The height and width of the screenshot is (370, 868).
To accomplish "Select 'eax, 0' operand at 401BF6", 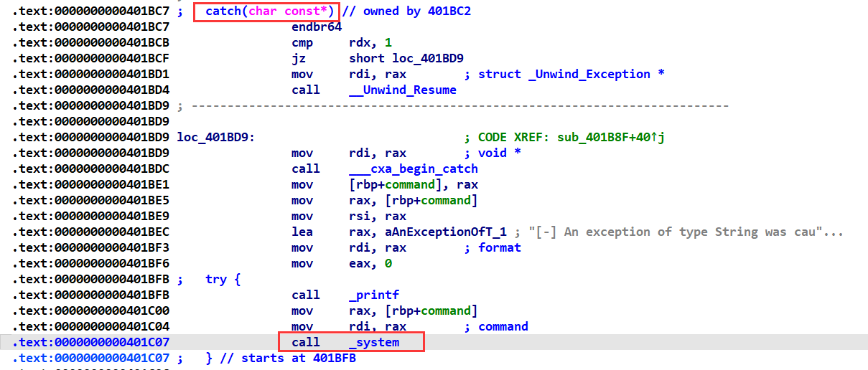I will tap(370, 264).
